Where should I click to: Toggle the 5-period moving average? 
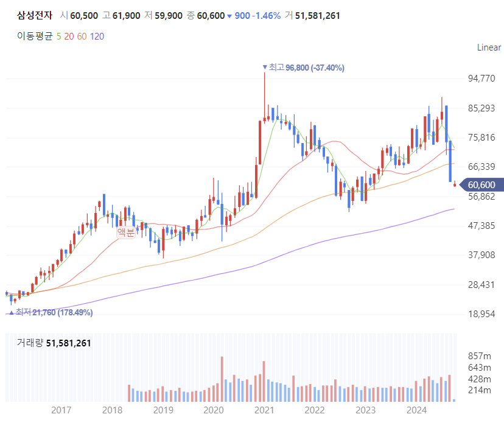click(x=58, y=37)
